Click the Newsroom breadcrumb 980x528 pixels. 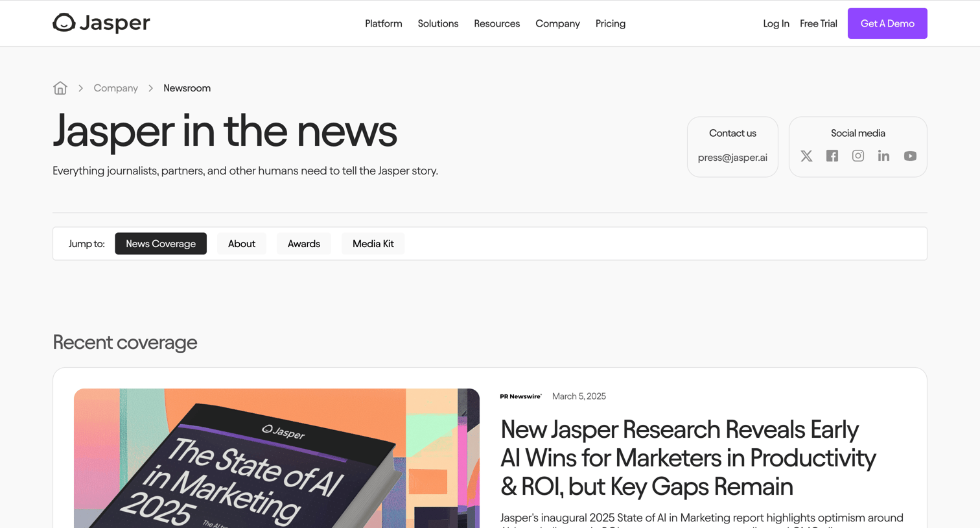(x=187, y=88)
